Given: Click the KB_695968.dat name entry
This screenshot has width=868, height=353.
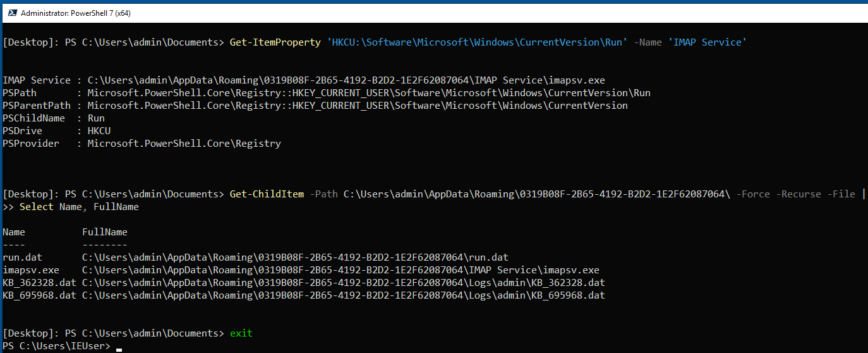Looking at the screenshot, I should (x=39, y=295).
